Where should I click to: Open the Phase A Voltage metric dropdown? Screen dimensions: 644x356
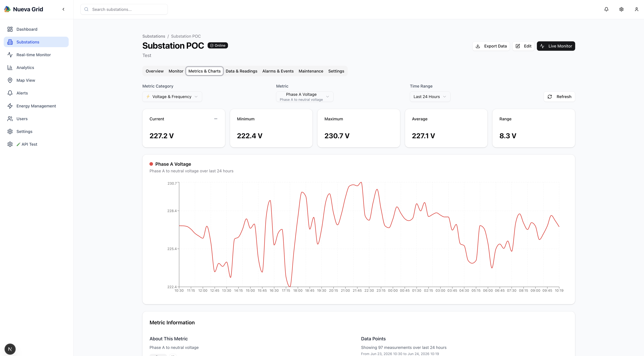point(305,97)
